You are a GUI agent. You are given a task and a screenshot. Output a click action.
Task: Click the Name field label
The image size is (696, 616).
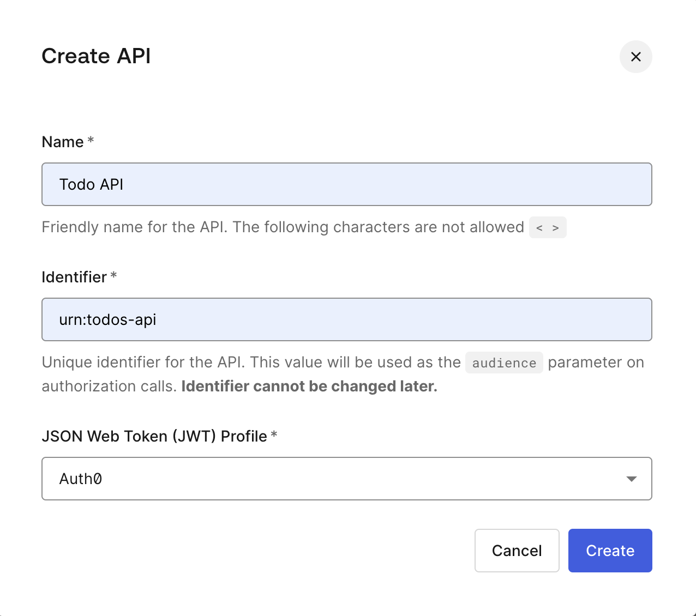click(x=63, y=142)
